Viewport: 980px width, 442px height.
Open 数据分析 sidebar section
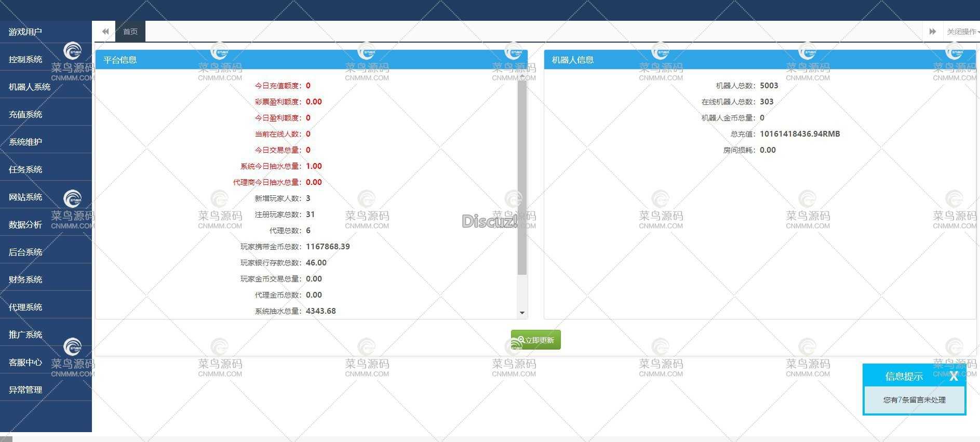(x=25, y=225)
